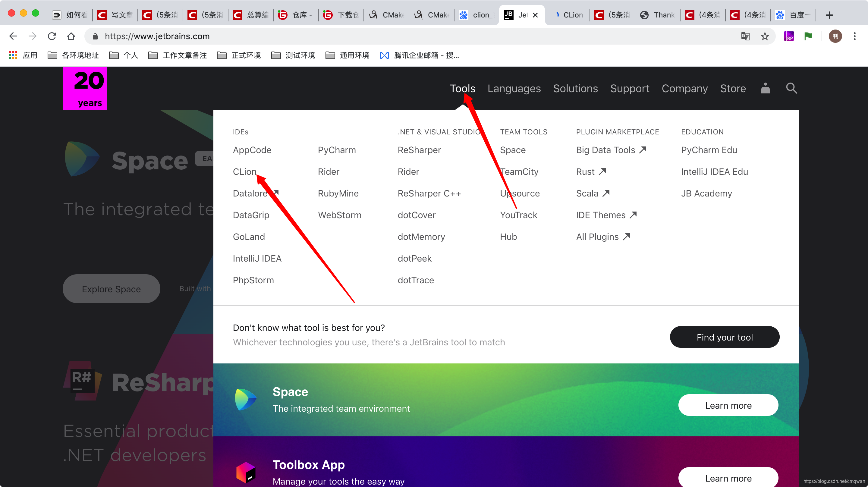Click the purple RP extension icon
Viewport: 868px width, 487px height.
[789, 36]
